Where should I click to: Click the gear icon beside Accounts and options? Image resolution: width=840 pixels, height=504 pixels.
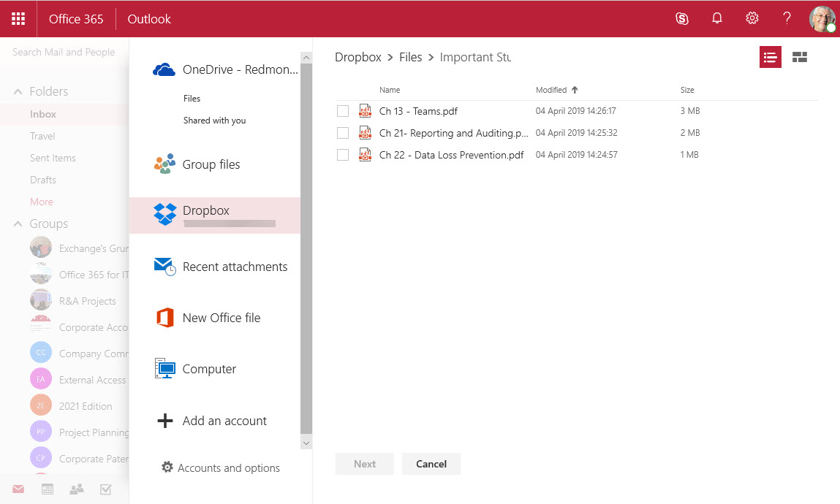tap(167, 467)
